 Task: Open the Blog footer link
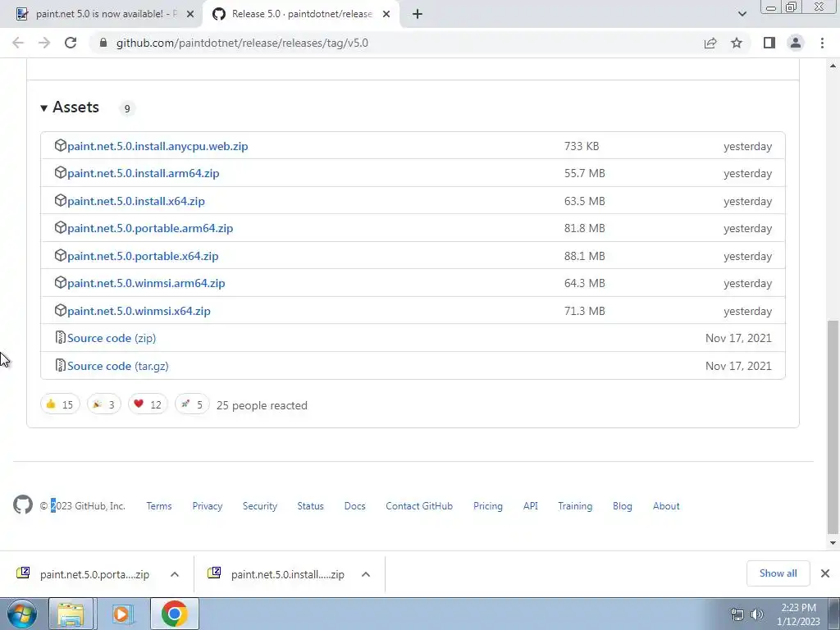[623, 505]
